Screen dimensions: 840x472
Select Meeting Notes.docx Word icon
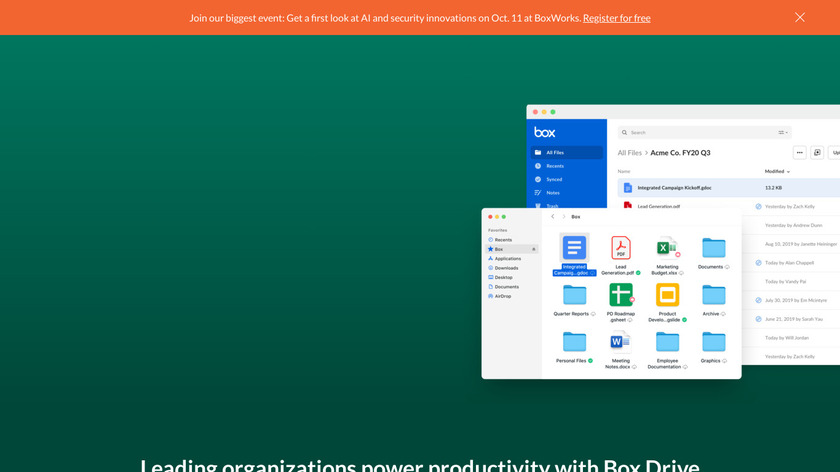click(621, 342)
